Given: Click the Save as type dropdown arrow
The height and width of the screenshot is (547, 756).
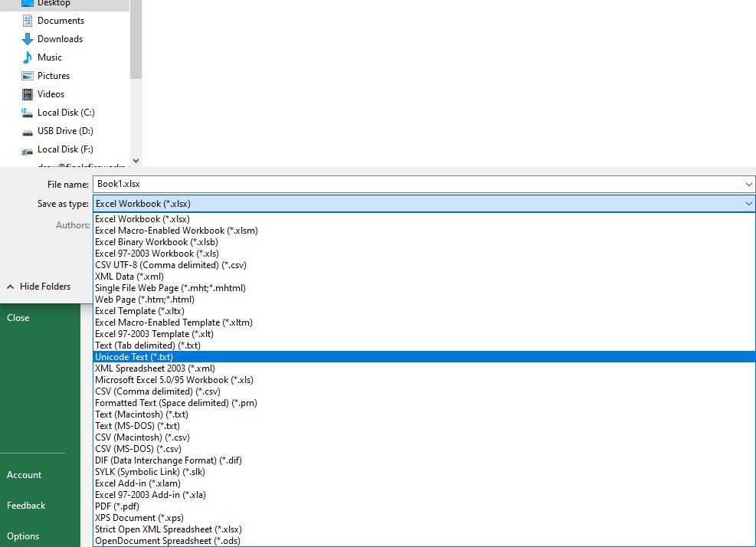Looking at the screenshot, I should [x=749, y=204].
